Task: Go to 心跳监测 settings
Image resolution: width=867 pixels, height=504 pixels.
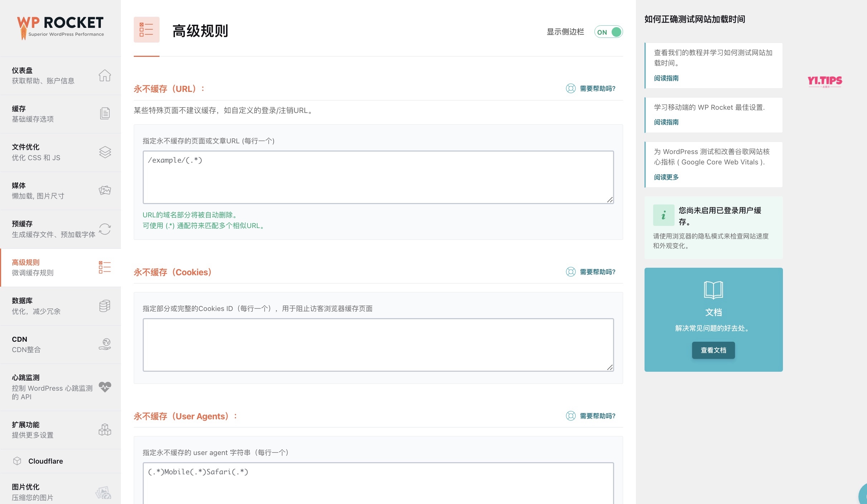Action: tap(60, 387)
